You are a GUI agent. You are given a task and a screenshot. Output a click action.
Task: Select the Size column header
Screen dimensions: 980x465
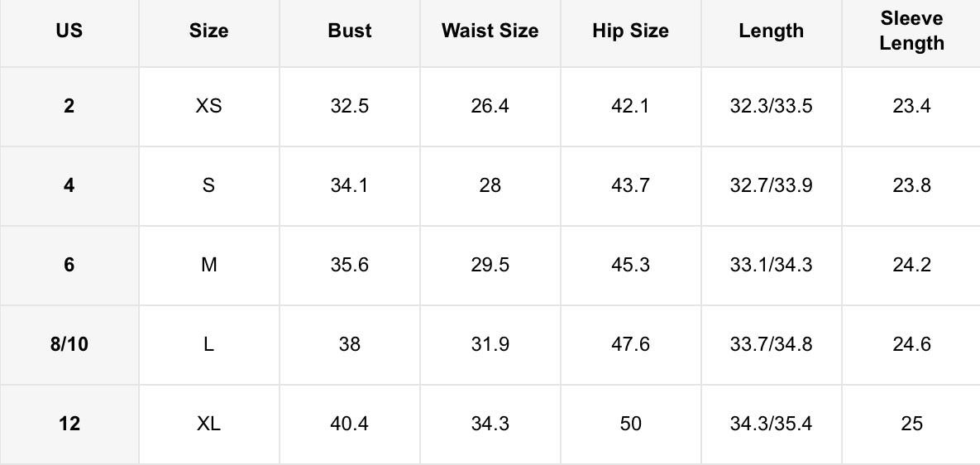point(208,31)
